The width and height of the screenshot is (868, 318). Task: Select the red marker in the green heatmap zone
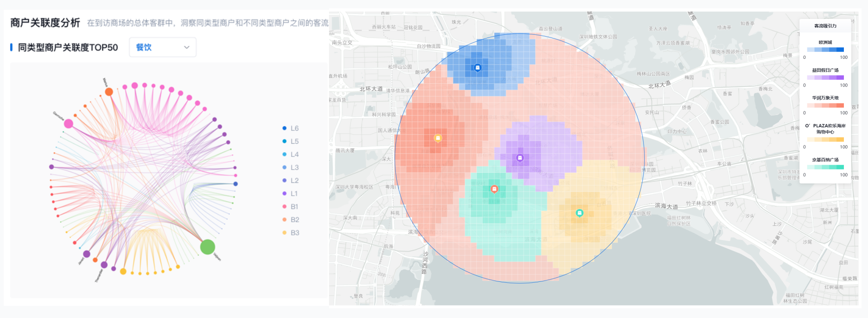(494, 189)
